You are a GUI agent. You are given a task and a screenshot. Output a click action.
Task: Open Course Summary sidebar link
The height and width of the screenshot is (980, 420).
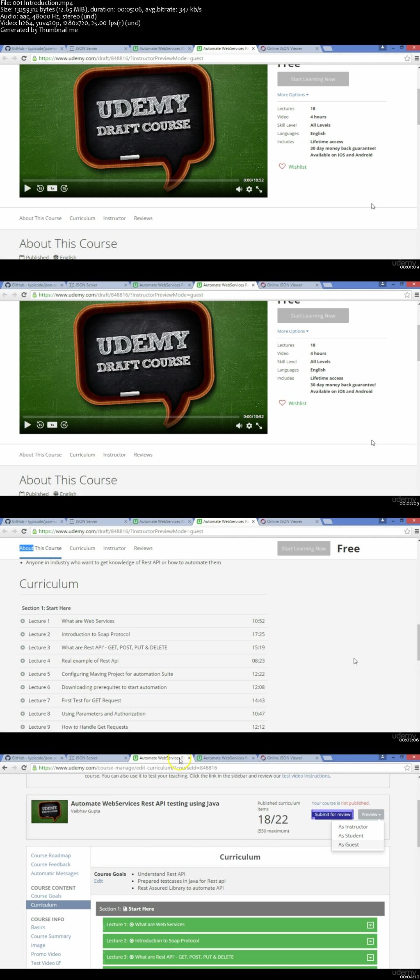[51, 936]
